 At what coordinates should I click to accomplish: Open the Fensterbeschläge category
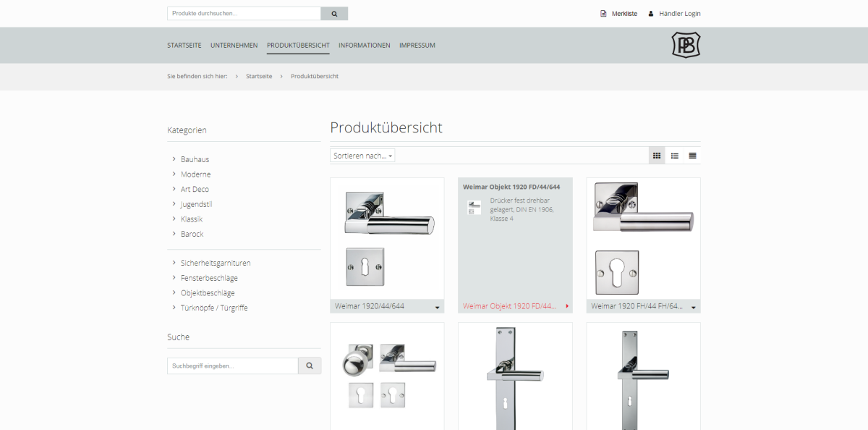[209, 278]
